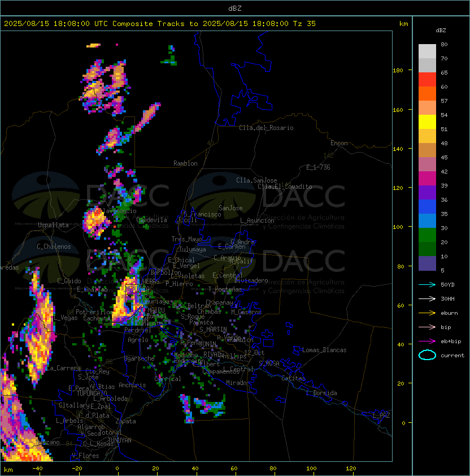Screen dimensions: 470x476
Task: Click the 'S_MARTIN' map label
Action: [x=214, y=330]
